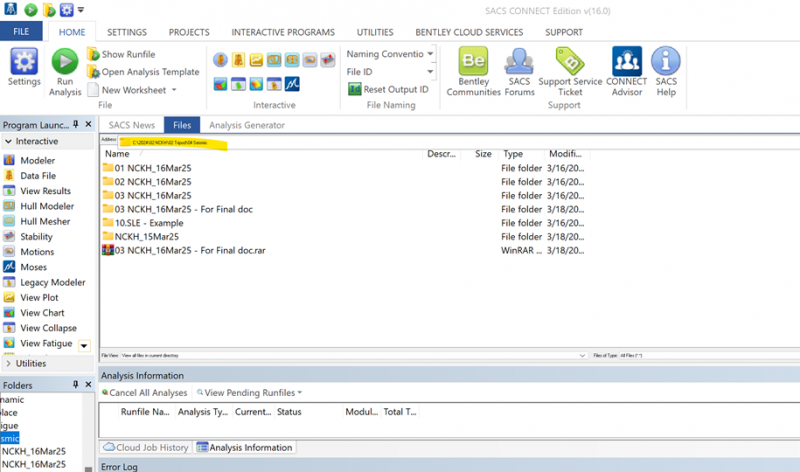The image size is (800, 472).
Task: Switch to the SETTINGS ribbon tab
Action: pyautogui.click(x=127, y=32)
